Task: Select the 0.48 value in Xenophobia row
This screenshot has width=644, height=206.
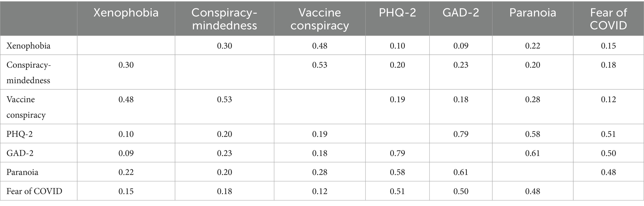Action: tap(320, 46)
